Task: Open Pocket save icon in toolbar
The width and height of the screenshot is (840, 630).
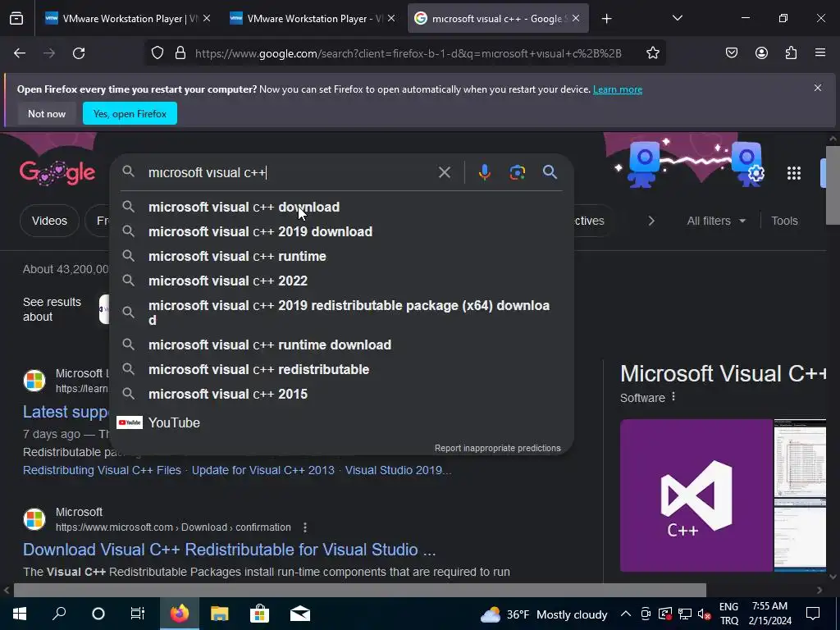Action: [731, 53]
